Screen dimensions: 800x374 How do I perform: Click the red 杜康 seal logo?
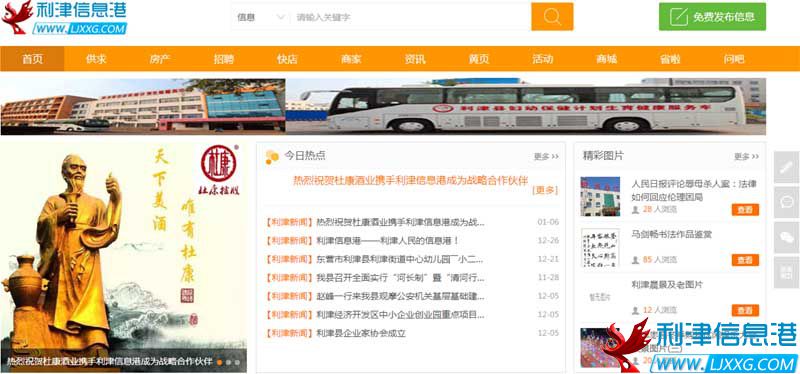218,163
